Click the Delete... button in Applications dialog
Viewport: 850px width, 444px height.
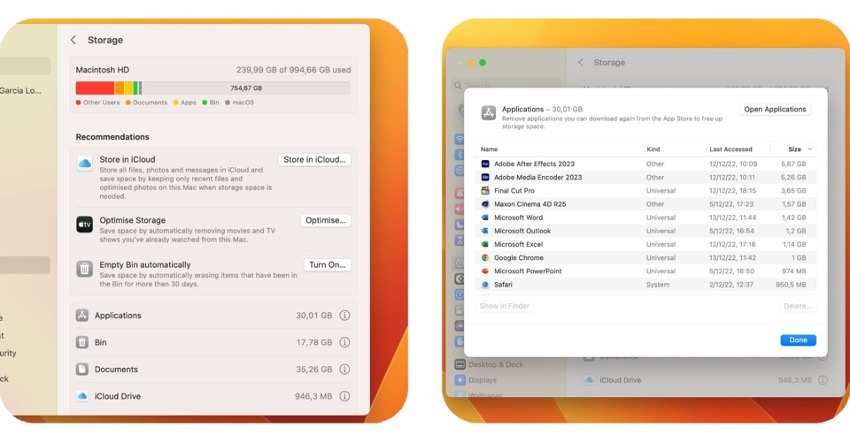click(x=797, y=306)
